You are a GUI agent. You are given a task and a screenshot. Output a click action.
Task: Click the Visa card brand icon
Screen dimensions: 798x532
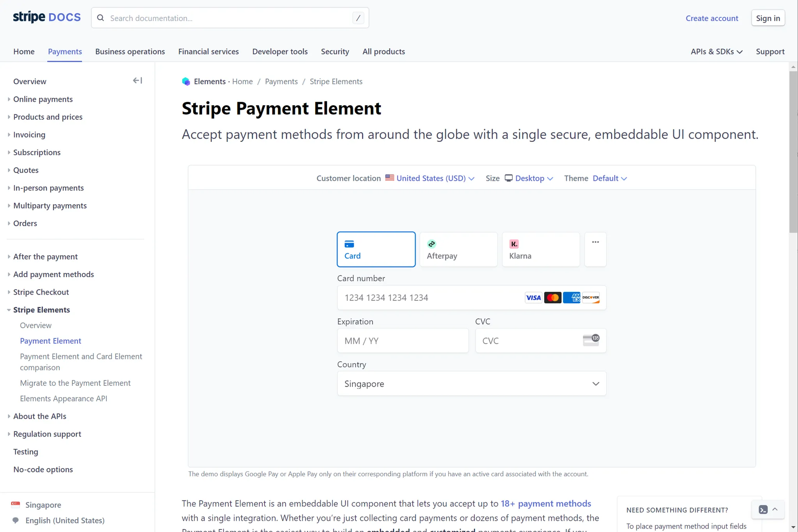pos(533,297)
